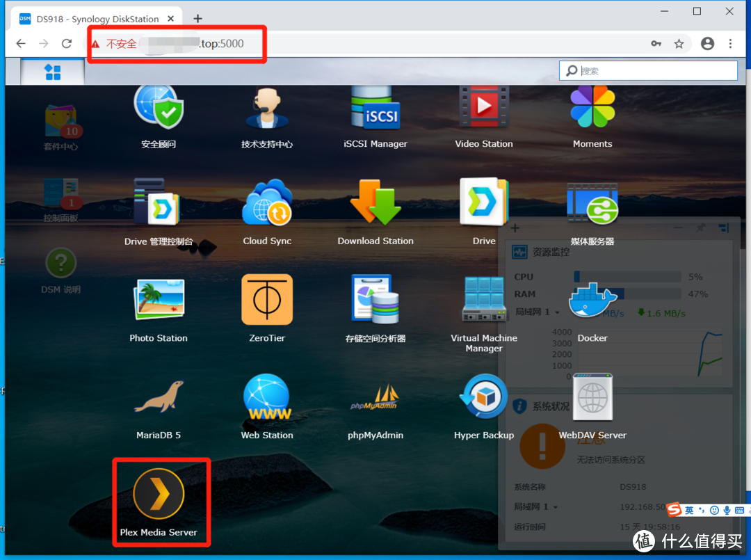751x560 pixels.
Task: Launch the 安全顾问 Security Advisor icon
Action: pos(159,108)
